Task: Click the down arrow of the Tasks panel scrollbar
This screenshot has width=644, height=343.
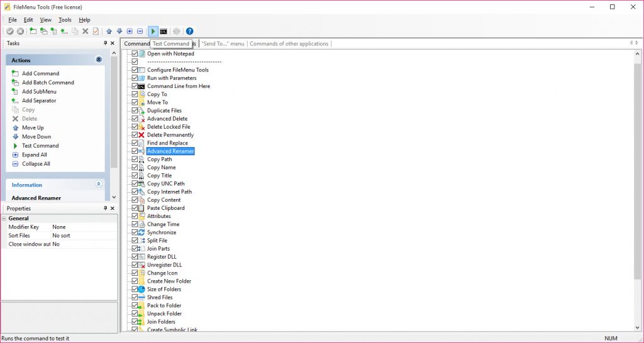Action: click(x=114, y=197)
